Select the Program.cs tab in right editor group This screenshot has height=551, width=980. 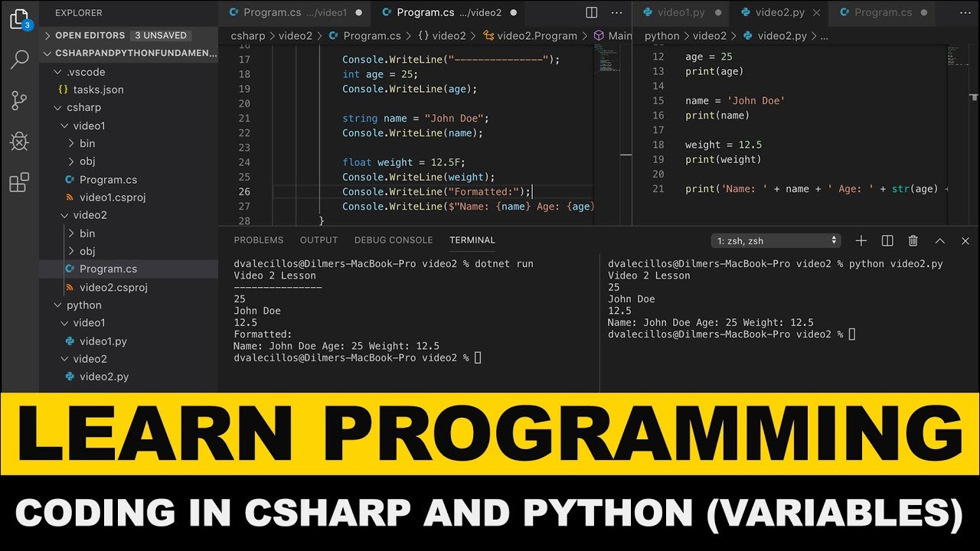click(883, 12)
